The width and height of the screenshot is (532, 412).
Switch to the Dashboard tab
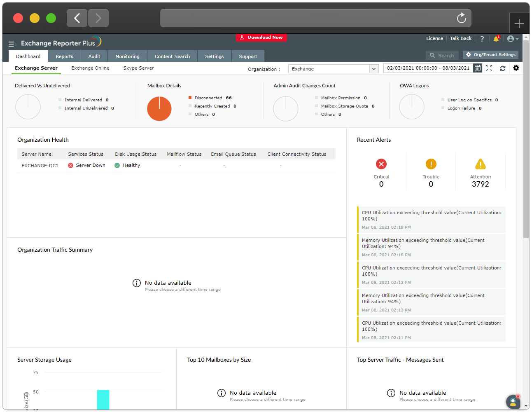coord(28,56)
